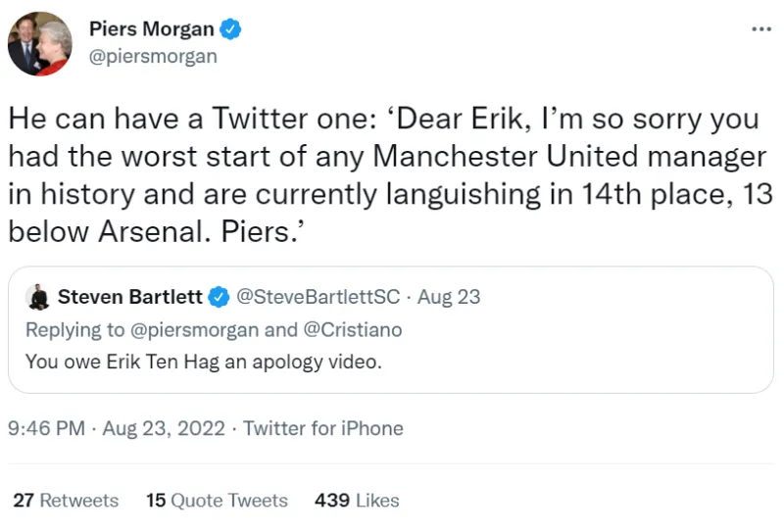784x532 pixels.
Task: Open Steven Bartlett's name in quoted tweet
Action: coord(130,297)
